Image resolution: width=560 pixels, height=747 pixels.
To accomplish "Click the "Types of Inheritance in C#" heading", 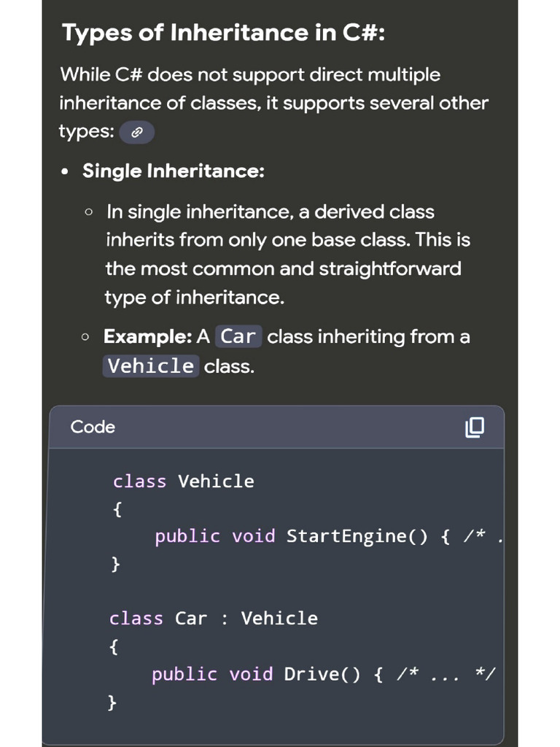I will click(223, 33).
